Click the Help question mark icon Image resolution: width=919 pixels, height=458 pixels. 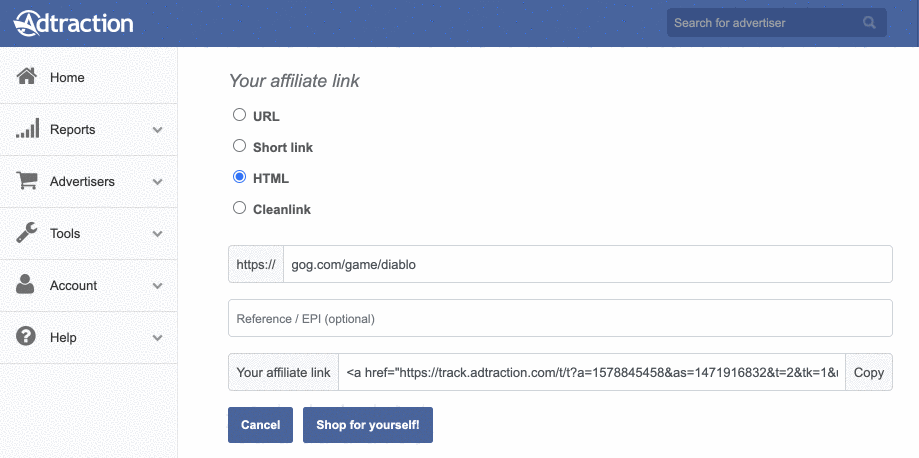pyautogui.click(x=26, y=337)
